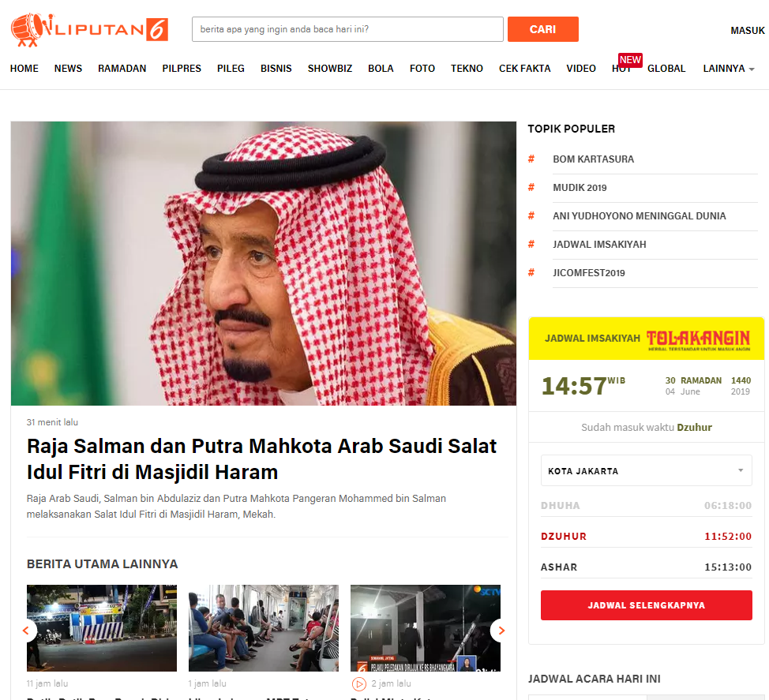The width and height of the screenshot is (769, 700).
Task: Click the JADWAL SELENGKAPNYA button
Action: click(647, 605)
